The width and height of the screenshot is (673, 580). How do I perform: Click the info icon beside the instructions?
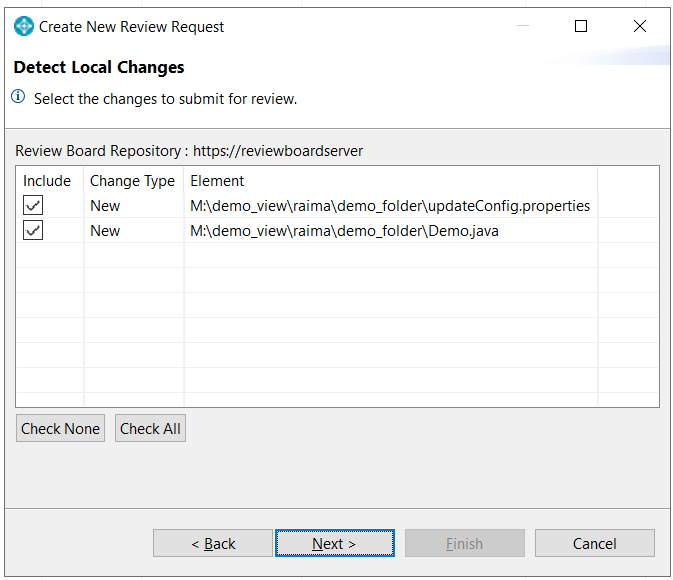tap(18, 97)
